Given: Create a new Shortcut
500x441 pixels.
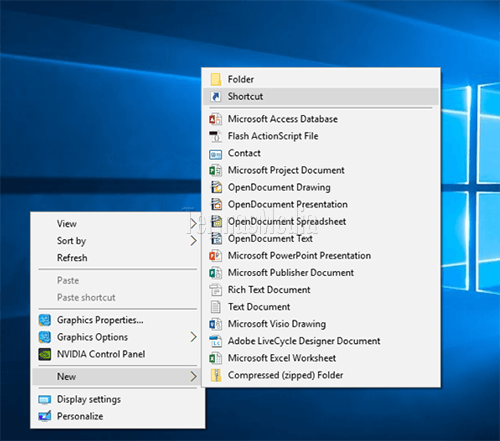Looking at the screenshot, I should pos(321,97).
